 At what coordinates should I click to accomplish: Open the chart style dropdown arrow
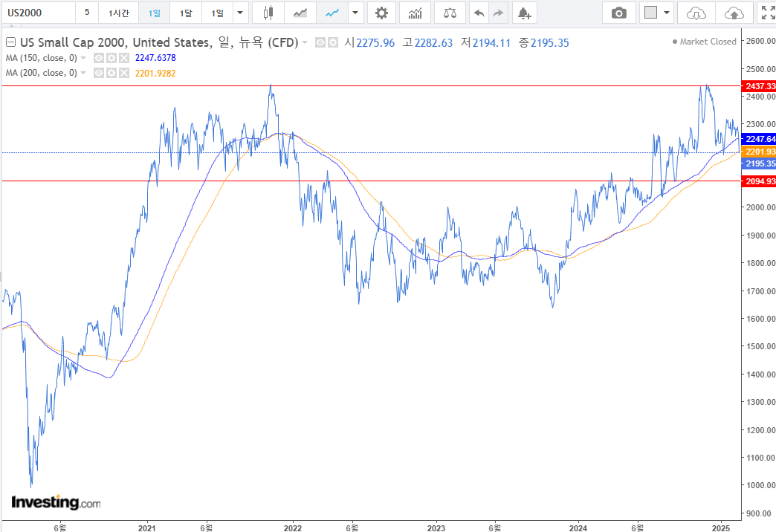pyautogui.click(x=355, y=13)
